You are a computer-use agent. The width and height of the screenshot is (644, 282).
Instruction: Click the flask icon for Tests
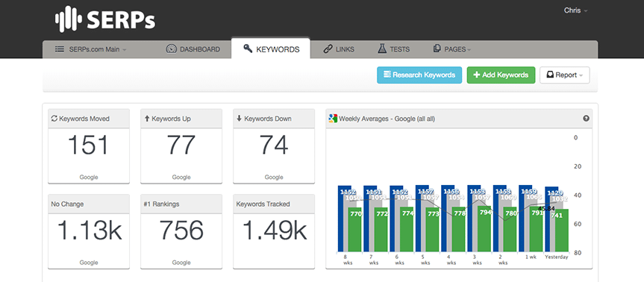click(382, 49)
